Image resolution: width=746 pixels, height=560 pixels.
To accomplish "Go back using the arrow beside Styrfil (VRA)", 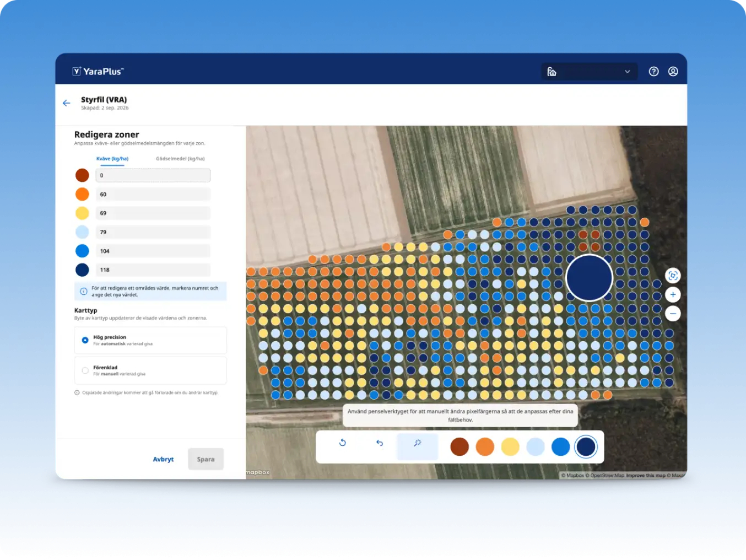I will point(67,103).
